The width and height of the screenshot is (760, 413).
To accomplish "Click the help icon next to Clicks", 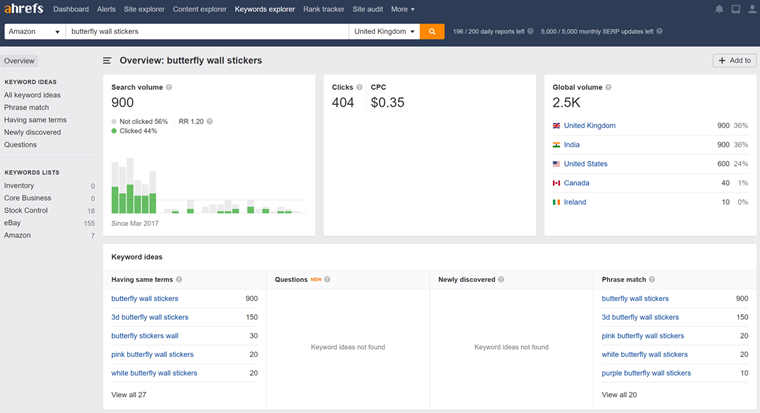I will [x=359, y=87].
